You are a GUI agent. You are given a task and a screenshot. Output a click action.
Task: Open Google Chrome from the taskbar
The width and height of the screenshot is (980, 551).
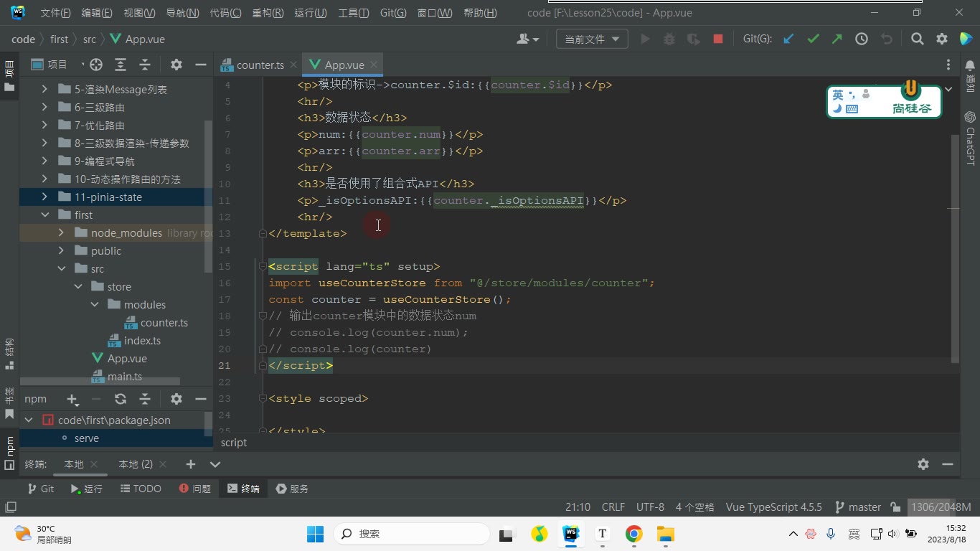pyautogui.click(x=633, y=534)
